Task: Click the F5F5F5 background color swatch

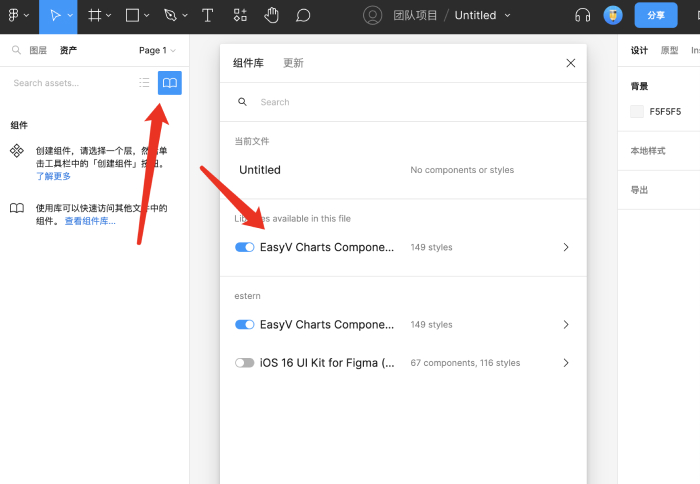Action: coord(637,112)
